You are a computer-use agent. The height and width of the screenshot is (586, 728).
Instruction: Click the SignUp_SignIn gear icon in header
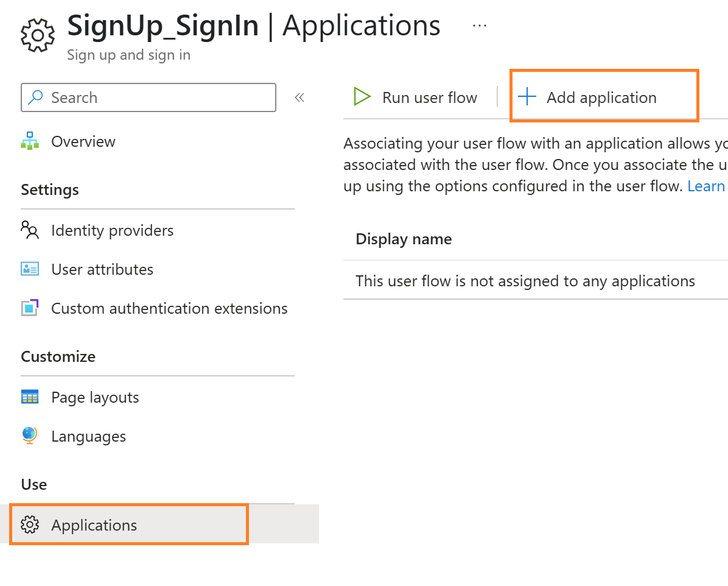pos(38,35)
